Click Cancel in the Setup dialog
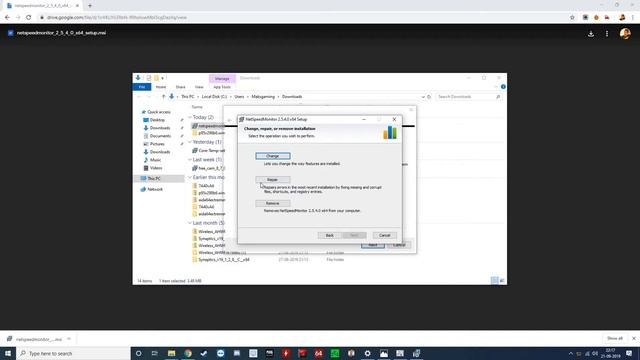Viewport: 640px width, 360px height. [384, 236]
